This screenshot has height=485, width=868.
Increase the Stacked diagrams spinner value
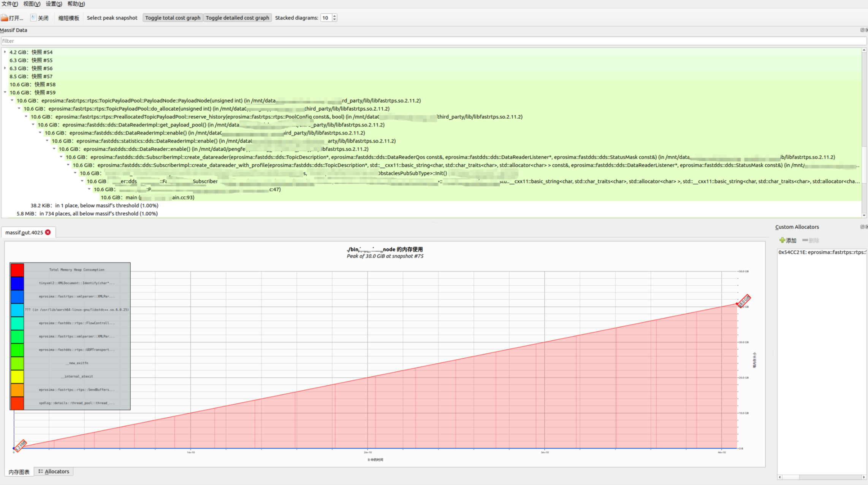coord(334,16)
